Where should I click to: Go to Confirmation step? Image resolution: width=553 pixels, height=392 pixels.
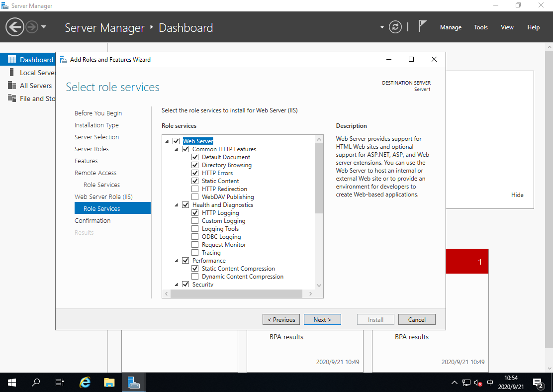click(92, 220)
